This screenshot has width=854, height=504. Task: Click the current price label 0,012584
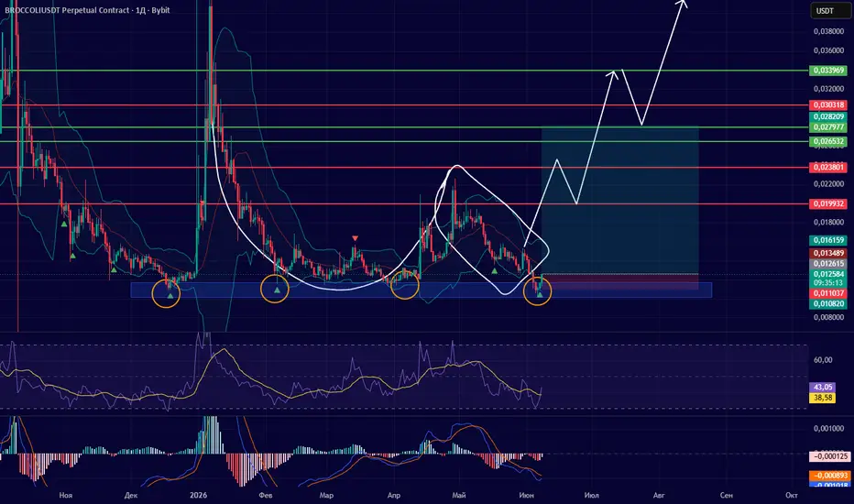point(828,274)
